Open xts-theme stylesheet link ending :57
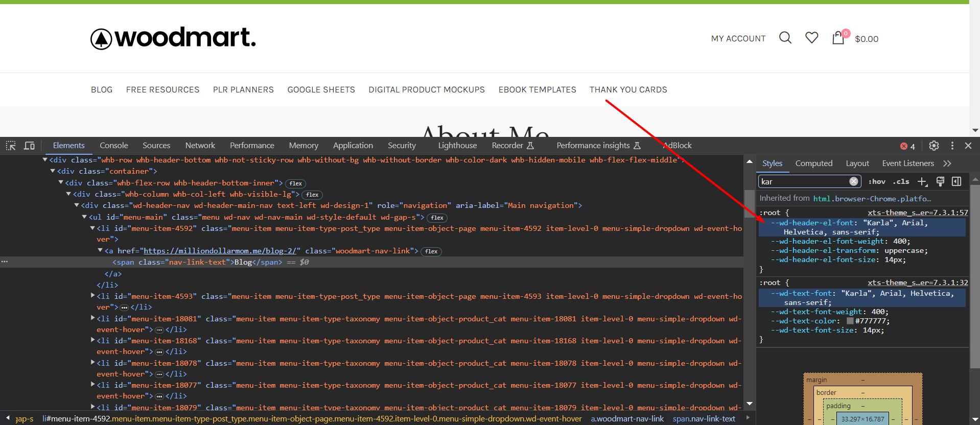The width and height of the screenshot is (980, 425). pos(918,212)
